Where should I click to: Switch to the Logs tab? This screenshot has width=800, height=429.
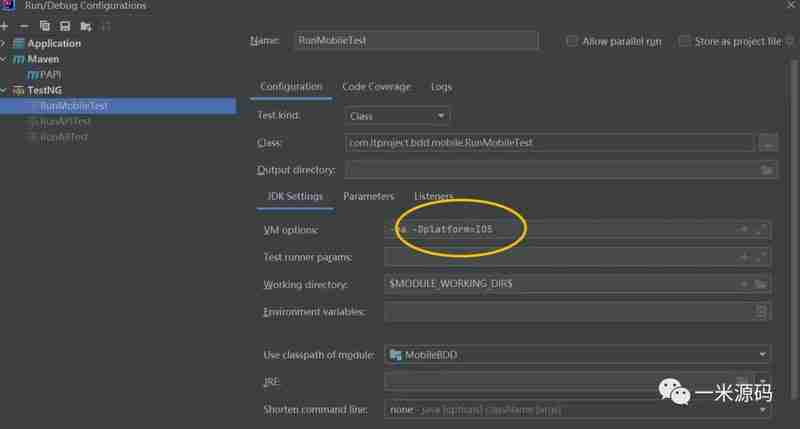(x=441, y=87)
